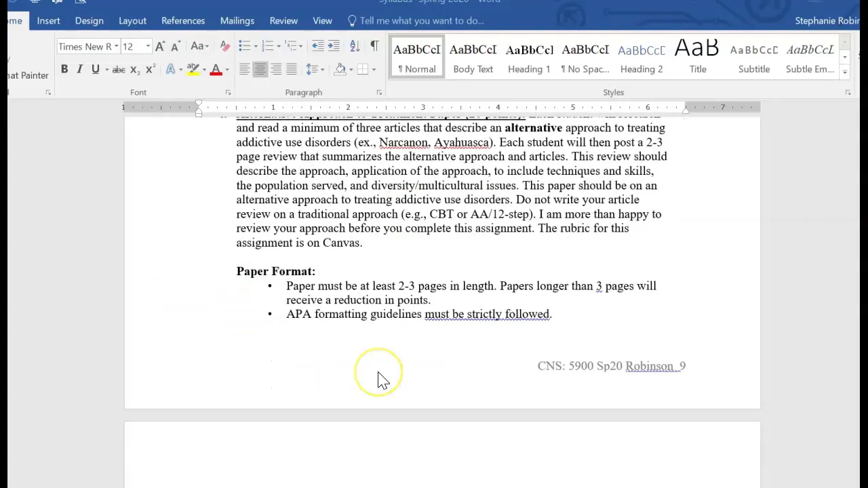Align text left
868x488 pixels.
click(244, 69)
